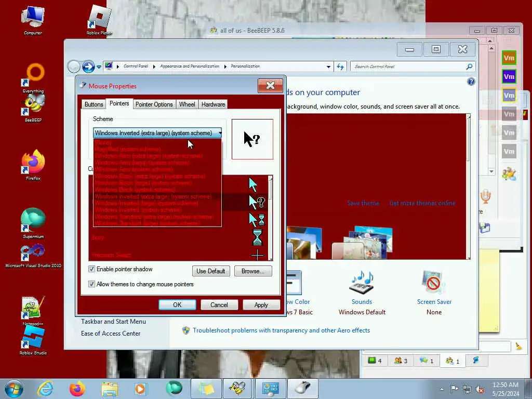This screenshot has width=532, height=399.
Task: Open Microsoft Visual Studio 2010 desktop shortcut
Action: pyautogui.click(x=33, y=256)
